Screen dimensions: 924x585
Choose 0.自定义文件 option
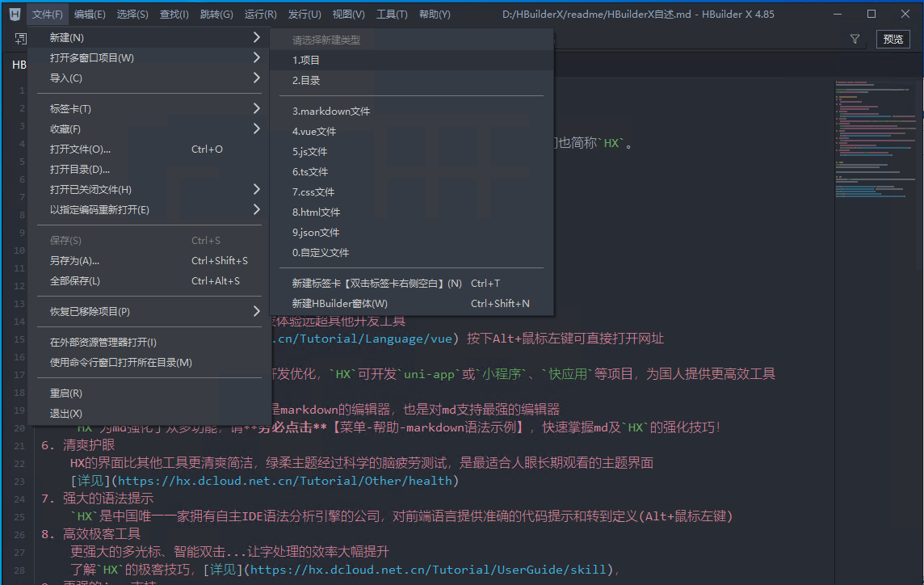pos(320,253)
